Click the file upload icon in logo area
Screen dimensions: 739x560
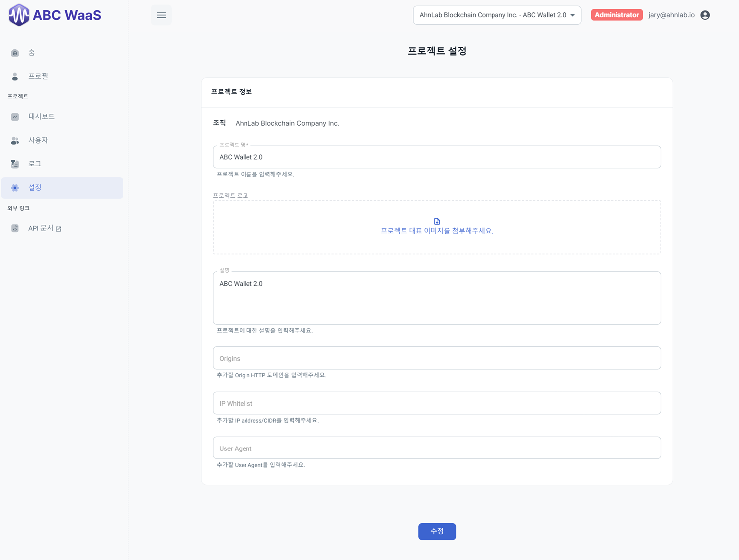point(437,221)
